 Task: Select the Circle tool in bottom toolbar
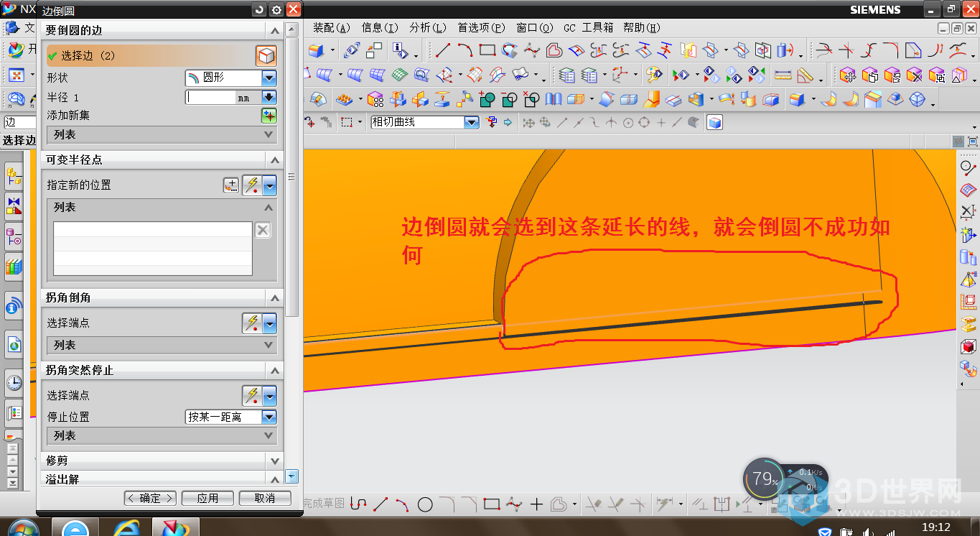[425, 504]
